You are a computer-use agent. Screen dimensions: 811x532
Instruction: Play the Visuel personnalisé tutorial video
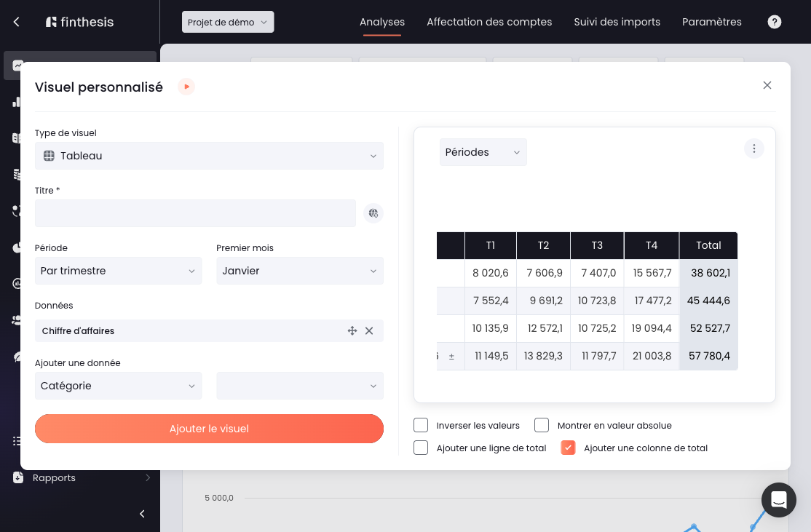[186, 87]
